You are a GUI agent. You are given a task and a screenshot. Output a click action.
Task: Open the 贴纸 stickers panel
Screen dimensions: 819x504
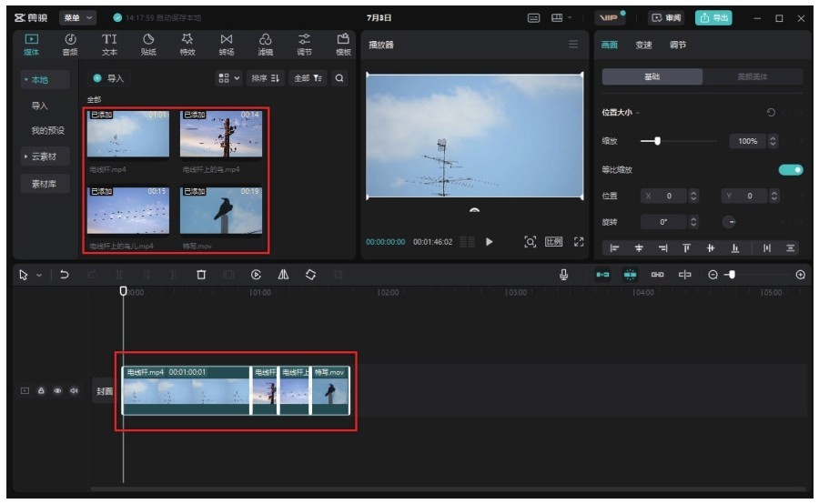pos(148,44)
